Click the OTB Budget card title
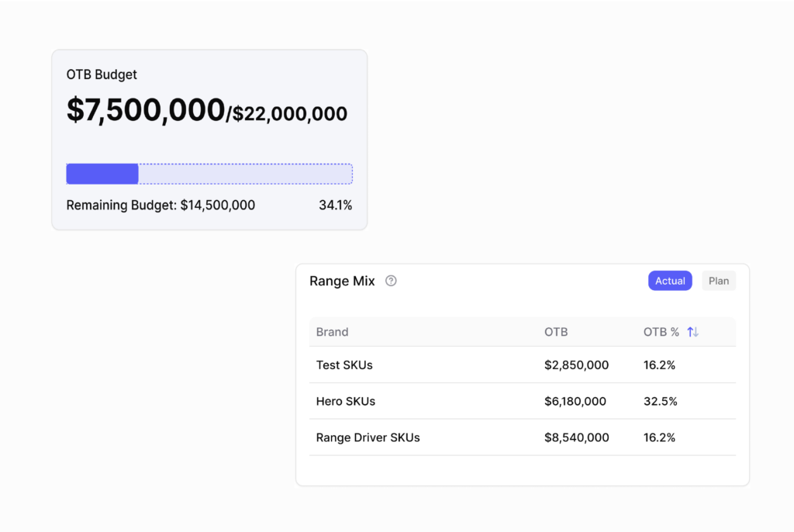 [x=102, y=75]
